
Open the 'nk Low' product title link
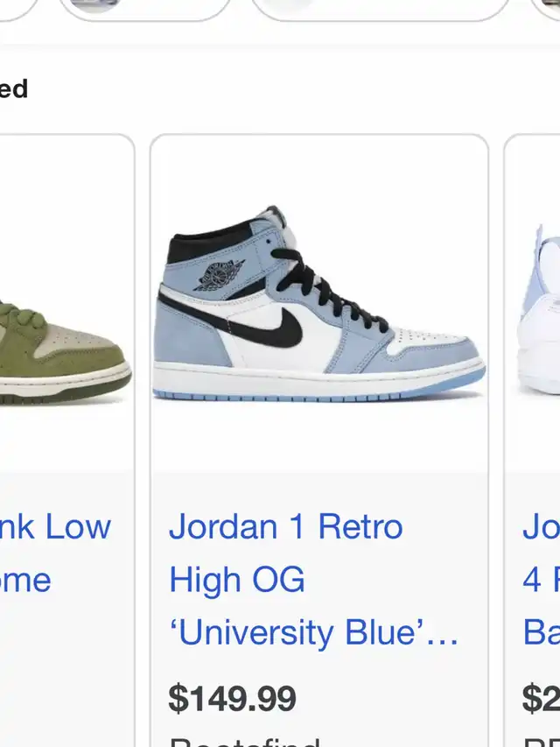(55, 527)
